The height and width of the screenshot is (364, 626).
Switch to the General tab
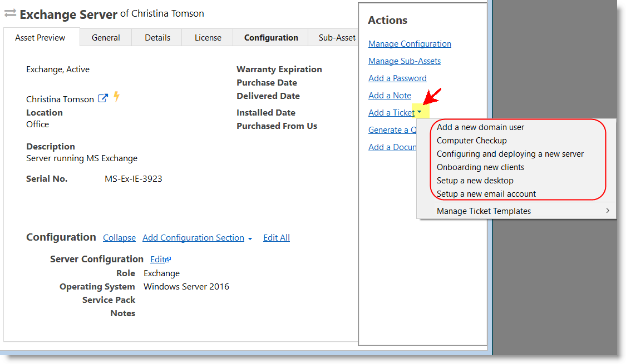point(106,38)
